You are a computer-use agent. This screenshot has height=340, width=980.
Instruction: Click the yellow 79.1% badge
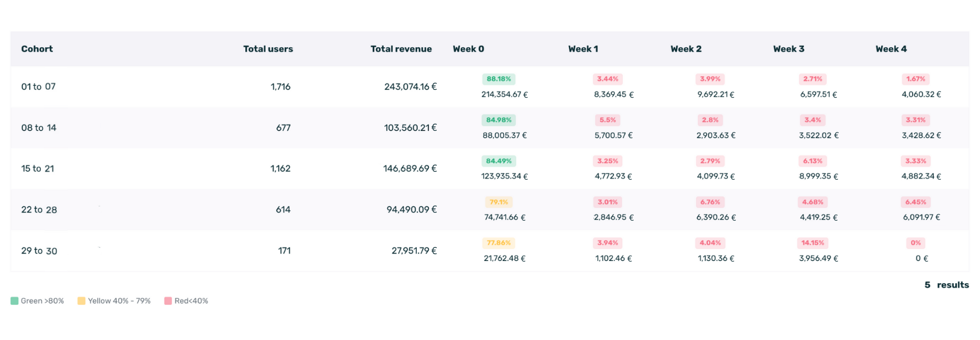(x=499, y=202)
